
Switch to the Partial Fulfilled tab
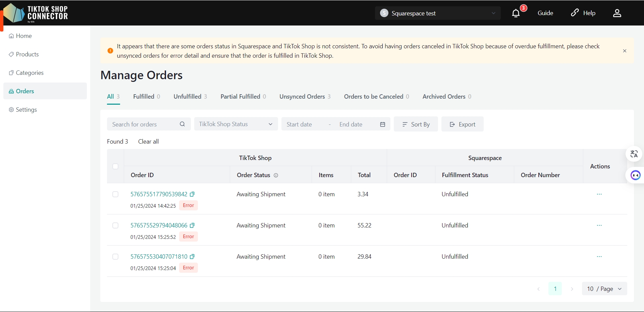(x=243, y=97)
